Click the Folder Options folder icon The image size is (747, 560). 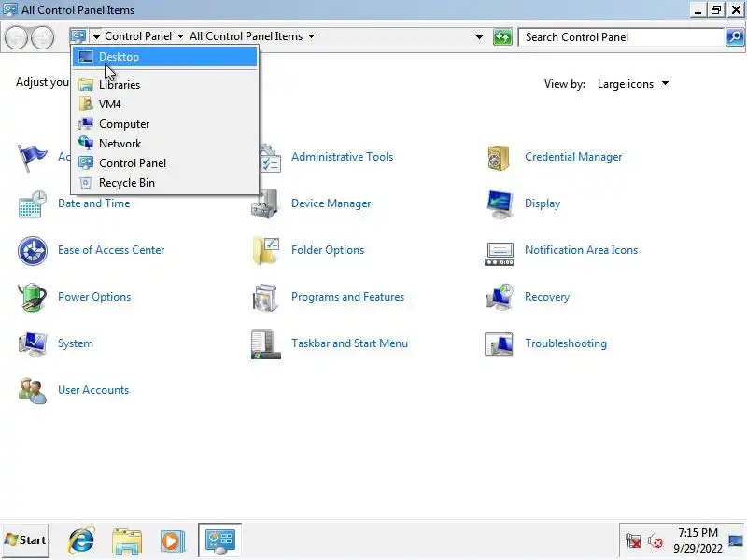pyautogui.click(x=265, y=250)
